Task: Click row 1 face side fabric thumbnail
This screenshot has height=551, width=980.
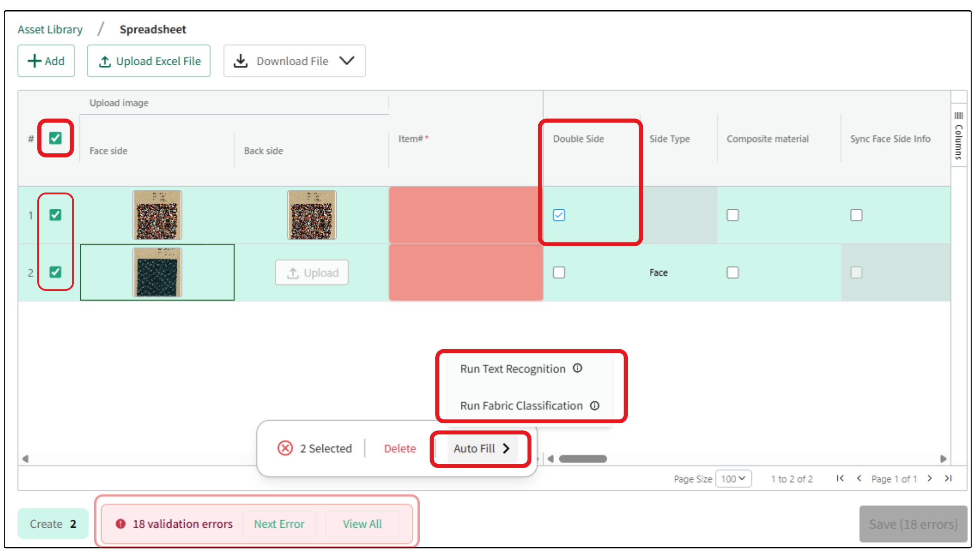Action: click(x=157, y=215)
